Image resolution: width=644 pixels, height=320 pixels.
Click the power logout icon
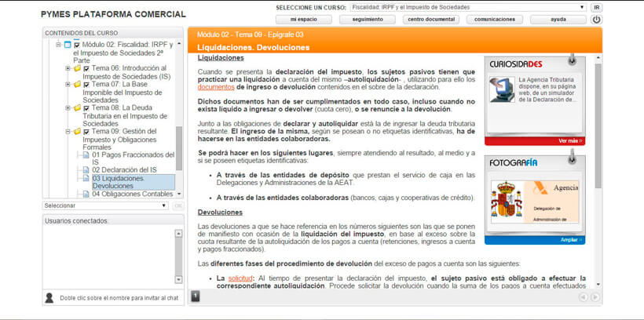[596, 20]
